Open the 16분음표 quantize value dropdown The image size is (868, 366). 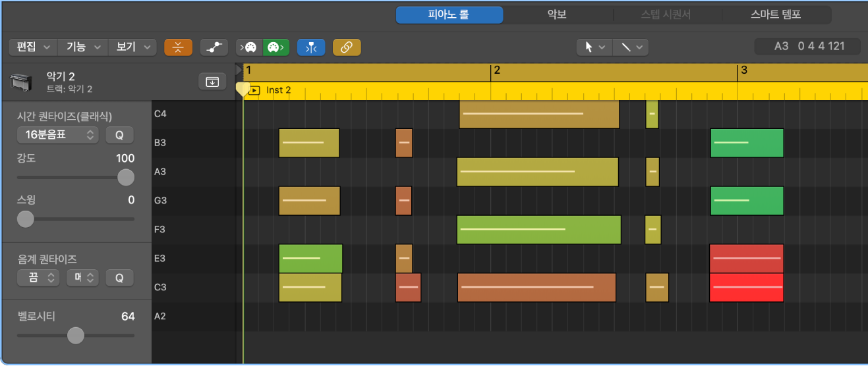[57, 135]
